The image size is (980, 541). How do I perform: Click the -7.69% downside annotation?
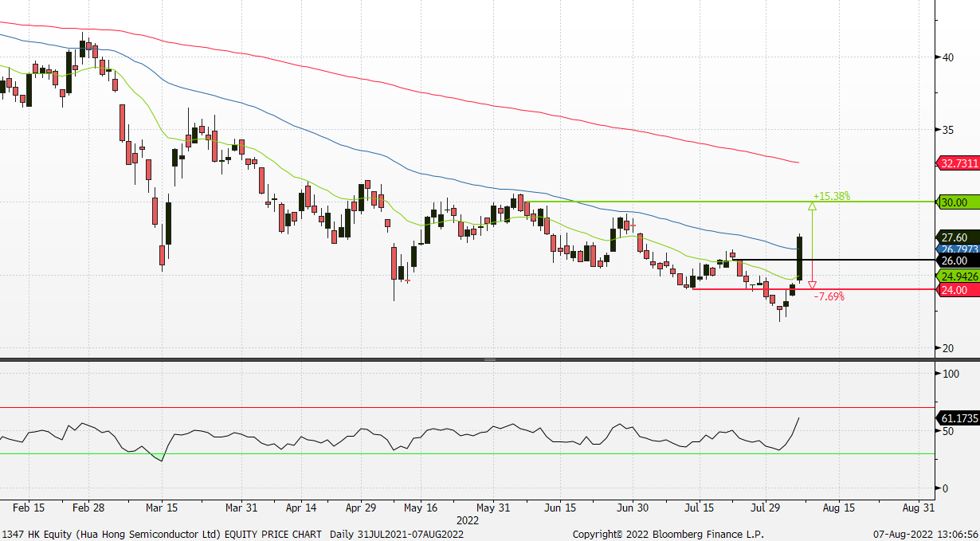[829, 296]
